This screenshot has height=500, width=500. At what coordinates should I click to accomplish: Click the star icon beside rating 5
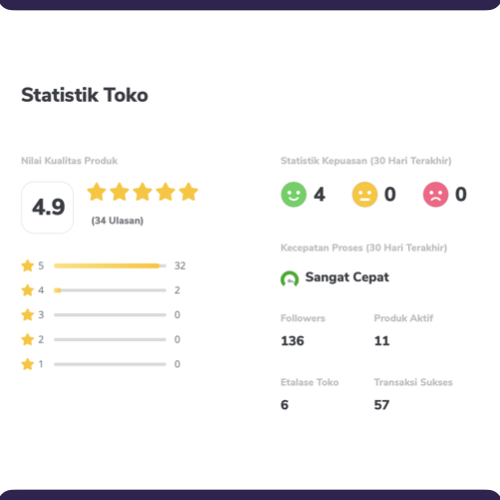tap(28, 266)
